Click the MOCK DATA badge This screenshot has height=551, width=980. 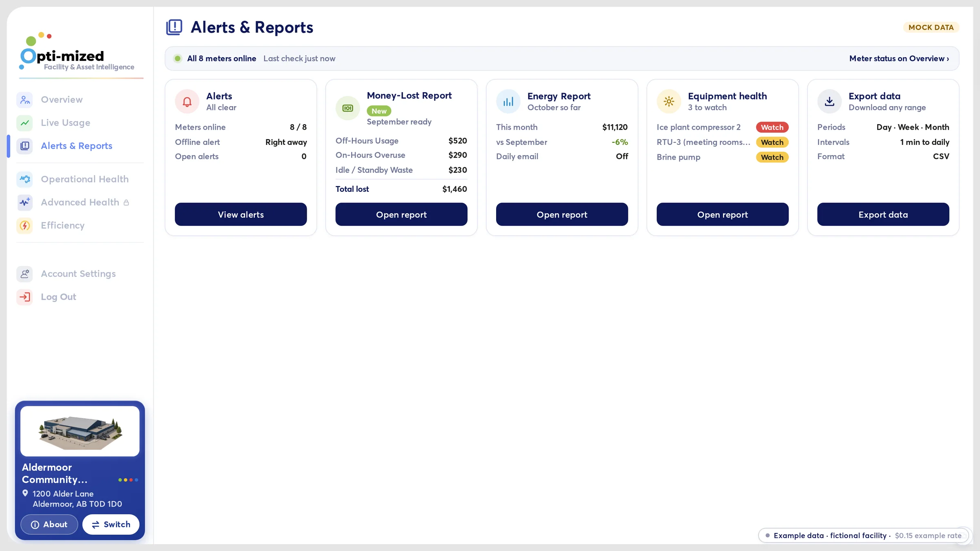[931, 27]
